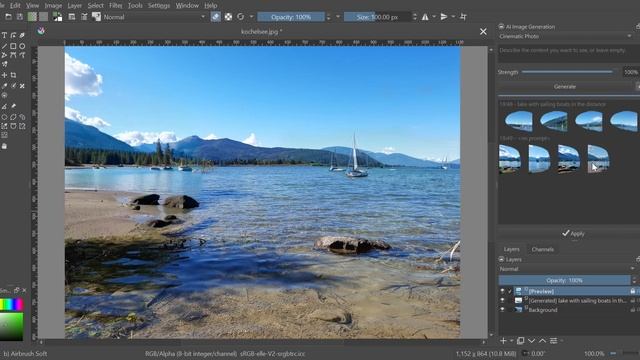Switch to the Channels tab
Image resolution: width=640 pixels, height=360 pixels.
[542, 249]
